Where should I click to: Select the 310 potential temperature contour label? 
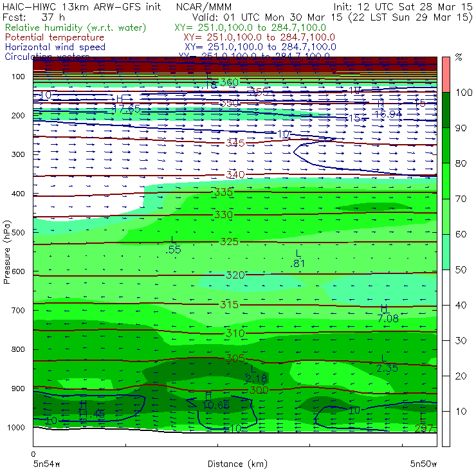[x=235, y=333]
